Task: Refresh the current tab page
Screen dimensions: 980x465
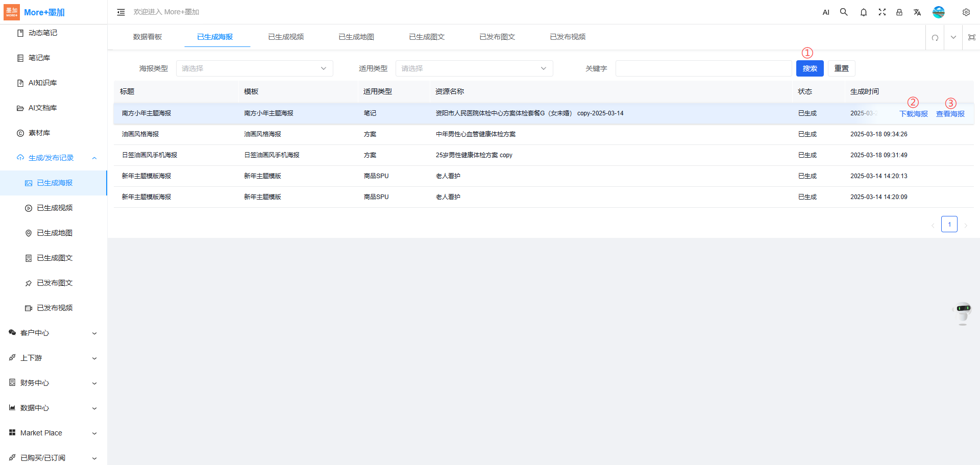Action: pyautogui.click(x=935, y=37)
